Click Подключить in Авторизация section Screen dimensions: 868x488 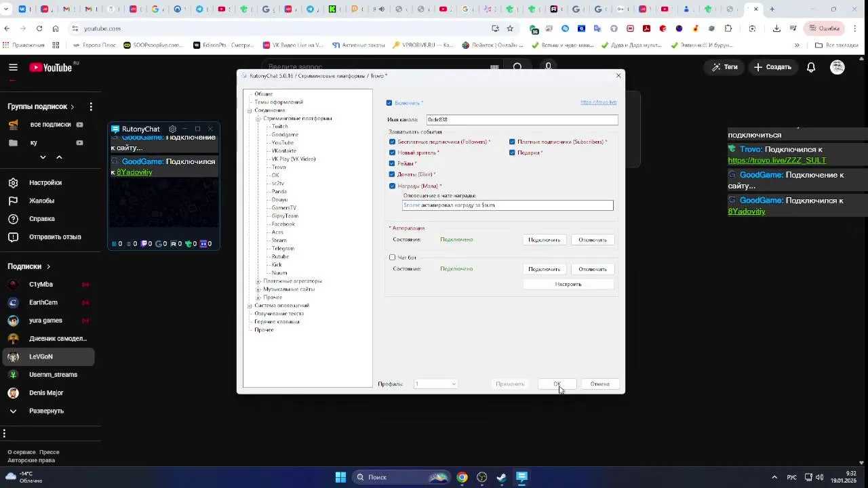[x=544, y=240]
